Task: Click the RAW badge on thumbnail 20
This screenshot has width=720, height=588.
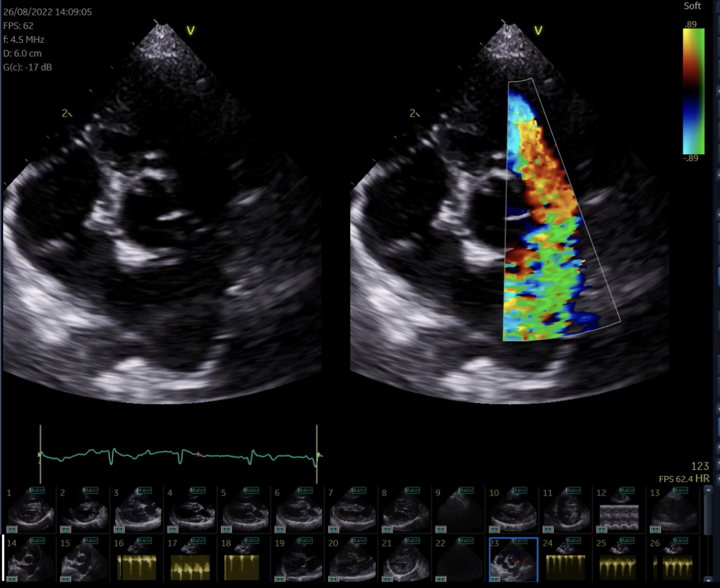Action: [359, 541]
